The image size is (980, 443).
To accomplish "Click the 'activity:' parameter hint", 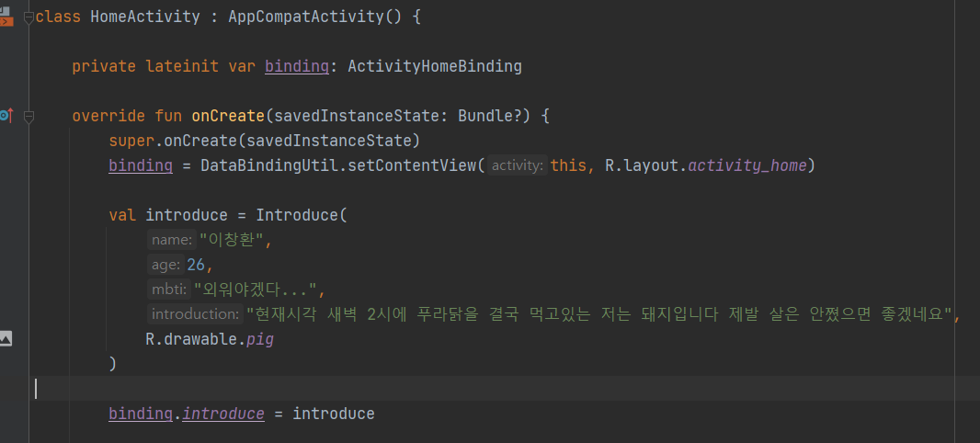I will tap(518, 165).
